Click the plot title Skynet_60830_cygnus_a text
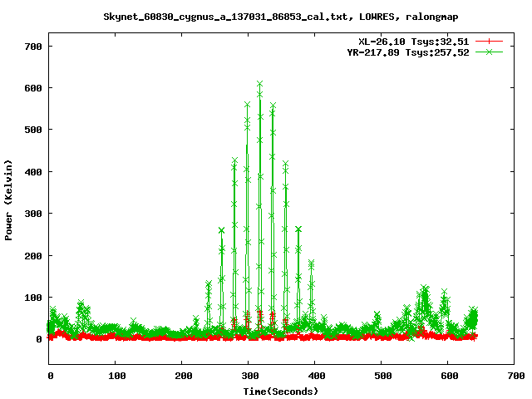This screenshot has height=399, width=532. (x=281, y=17)
